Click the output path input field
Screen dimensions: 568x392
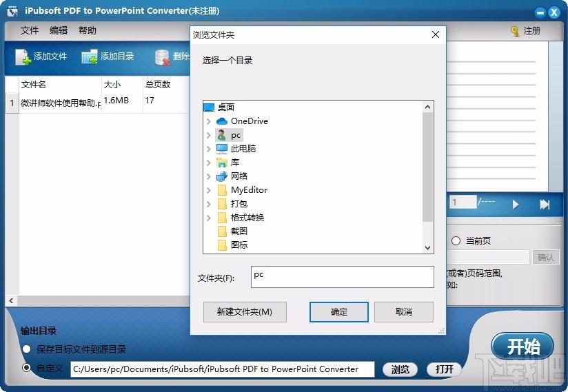[x=223, y=369]
